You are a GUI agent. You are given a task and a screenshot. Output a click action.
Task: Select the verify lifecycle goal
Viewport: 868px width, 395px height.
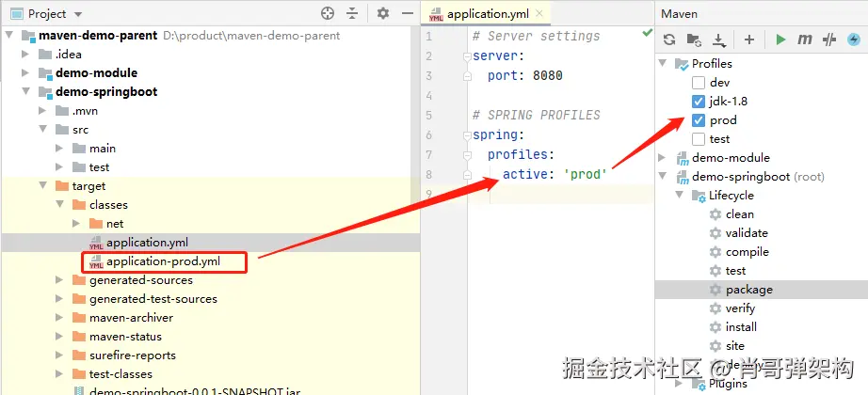click(740, 308)
